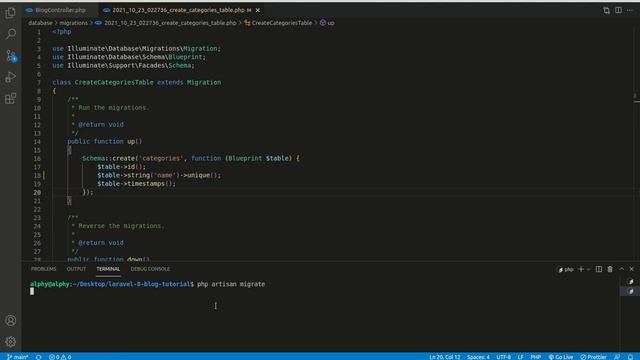Change file encoding 'UTF-8'
The width and height of the screenshot is (640, 360).
coord(503,357)
